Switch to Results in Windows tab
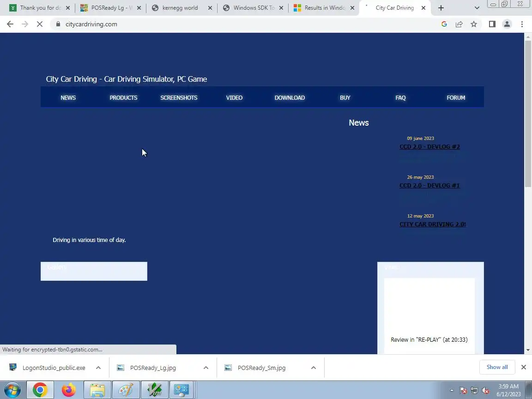532x399 pixels. tap(324, 8)
